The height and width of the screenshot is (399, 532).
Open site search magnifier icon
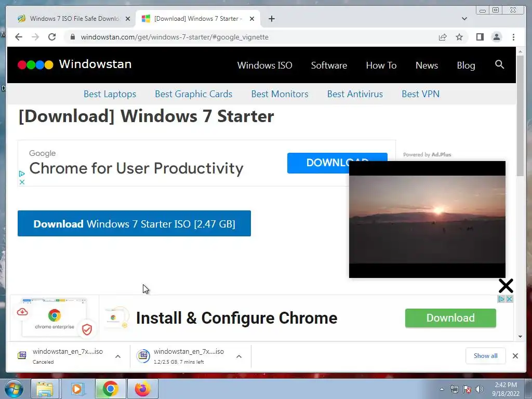click(499, 64)
